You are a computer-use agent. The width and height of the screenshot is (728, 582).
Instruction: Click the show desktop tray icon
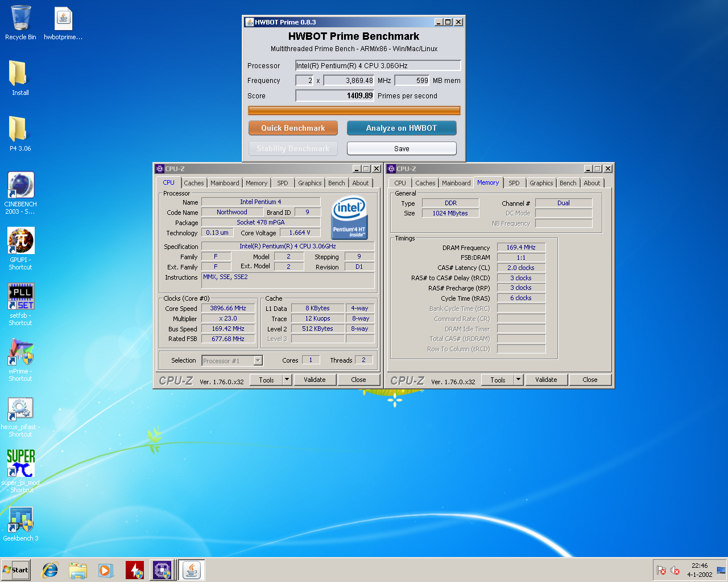pyautogui.click(x=721, y=570)
